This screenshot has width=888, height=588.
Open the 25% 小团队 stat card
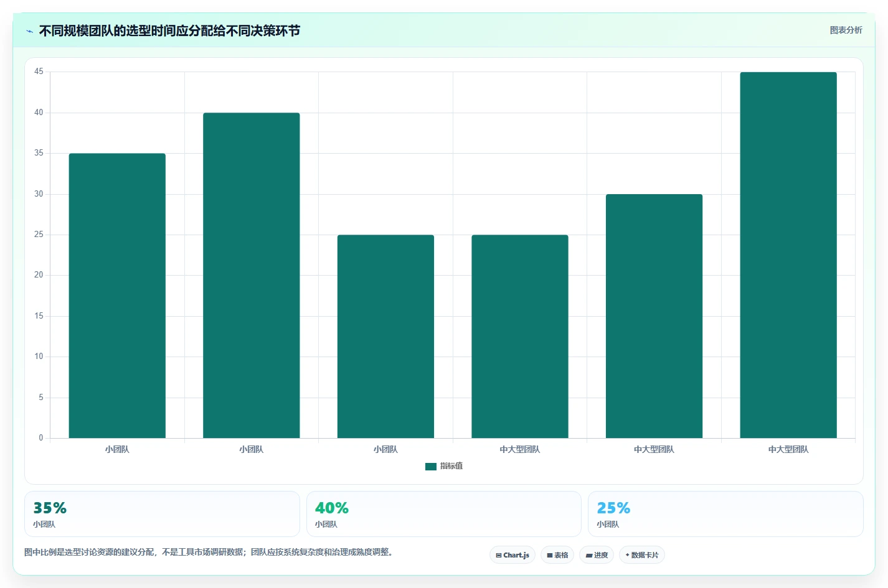725,514
